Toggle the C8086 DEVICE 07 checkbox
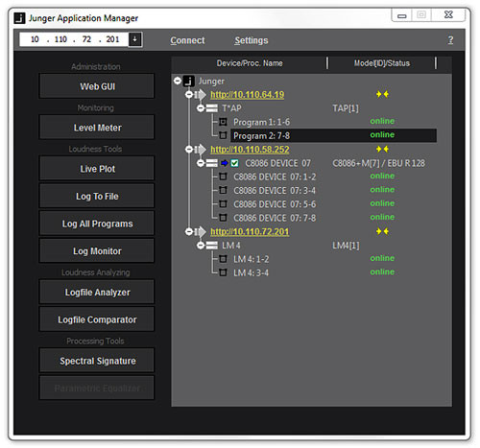 click(234, 163)
